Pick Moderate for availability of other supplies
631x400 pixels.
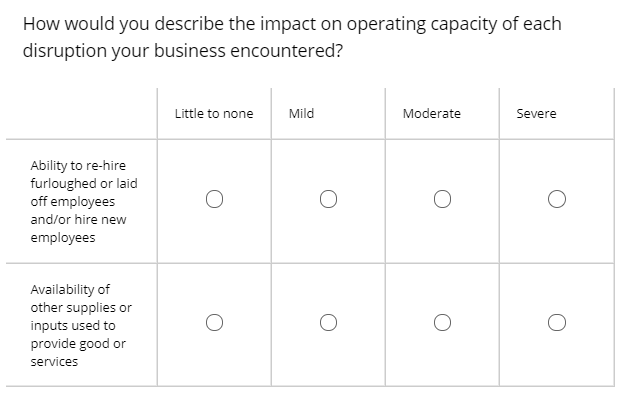tap(442, 323)
